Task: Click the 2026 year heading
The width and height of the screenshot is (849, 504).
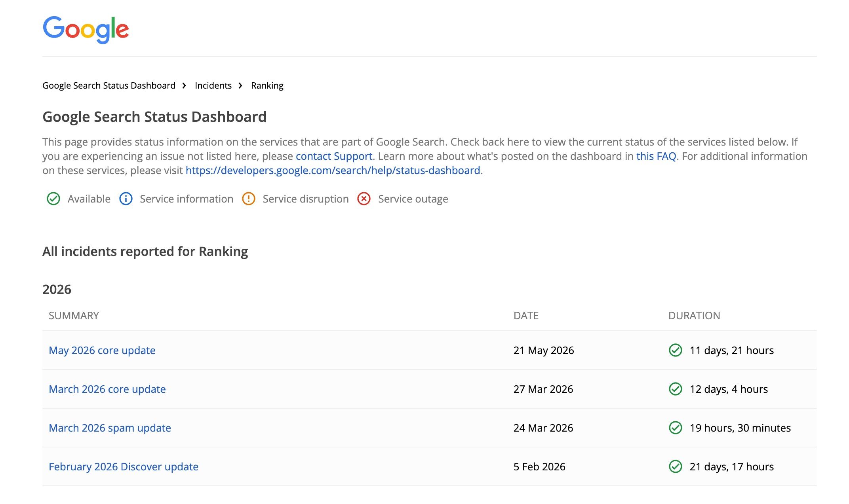Action: pos(57,289)
